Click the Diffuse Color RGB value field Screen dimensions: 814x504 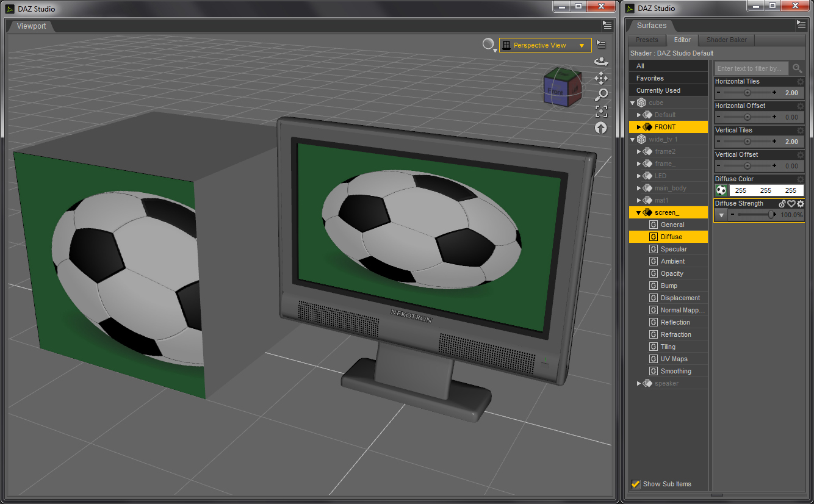pyautogui.click(x=766, y=190)
